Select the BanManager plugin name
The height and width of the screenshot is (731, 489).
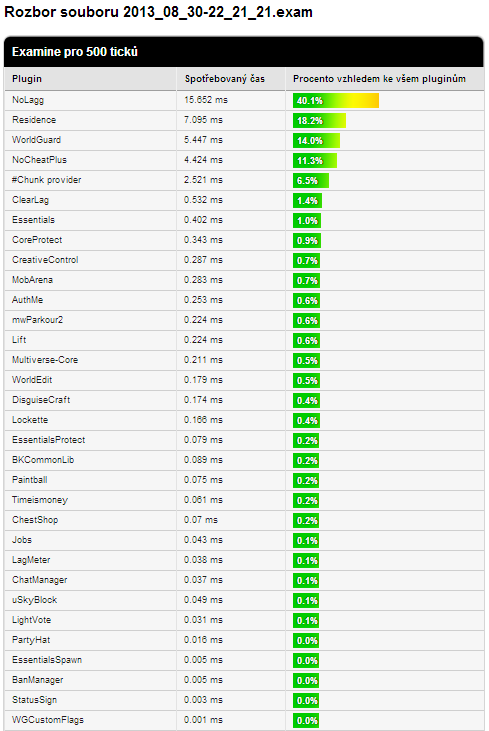click(x=37, y=681)
